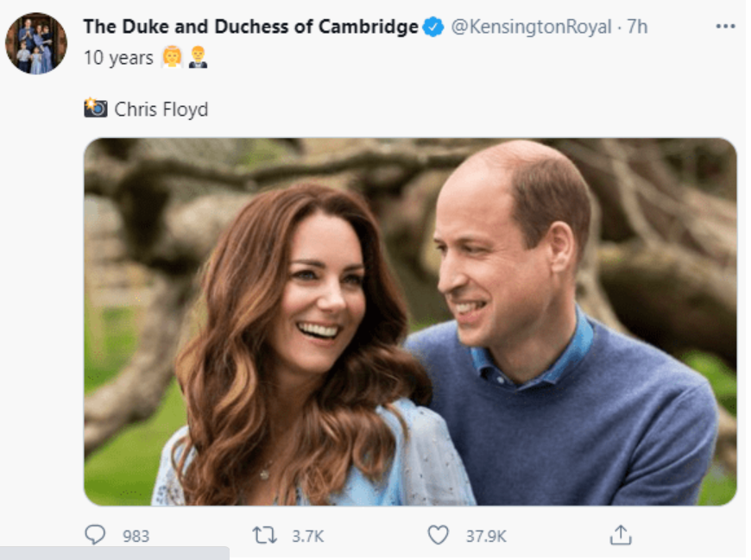Click the "10 years" tweet text

[x=118, y=58]
